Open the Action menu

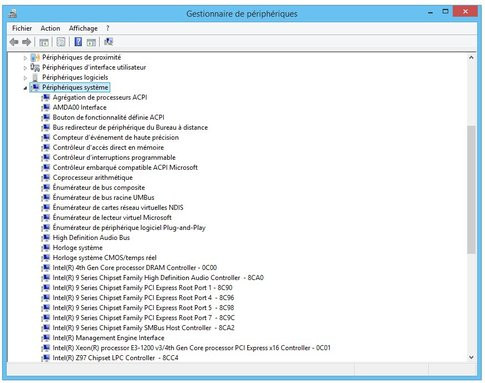[x=50, y=28]
